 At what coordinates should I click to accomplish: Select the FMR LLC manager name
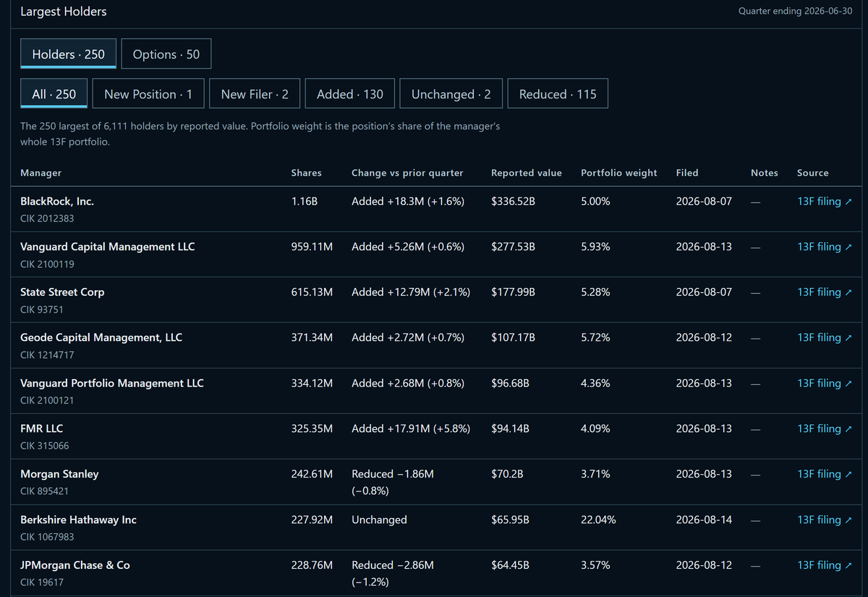pyautogui.click(x=42, y=428)
